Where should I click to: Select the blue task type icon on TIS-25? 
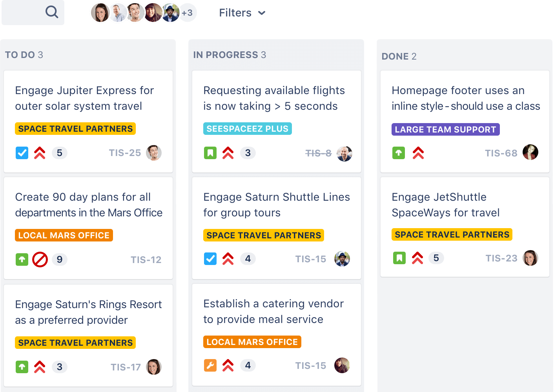point(22,153)
